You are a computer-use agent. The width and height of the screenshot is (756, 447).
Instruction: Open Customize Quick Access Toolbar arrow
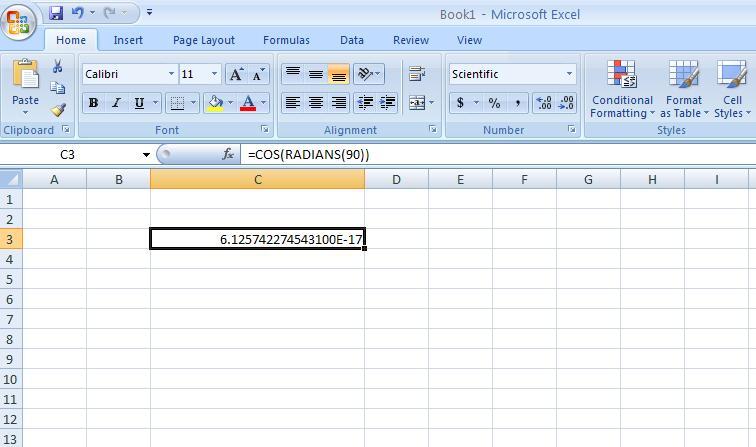click(x=149, y=13)
